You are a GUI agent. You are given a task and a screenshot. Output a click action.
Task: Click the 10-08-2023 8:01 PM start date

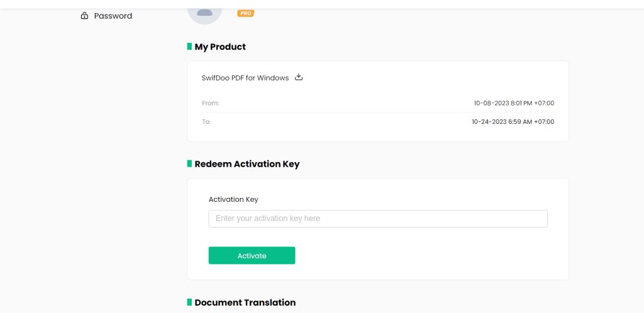click(x=513, y=103)
